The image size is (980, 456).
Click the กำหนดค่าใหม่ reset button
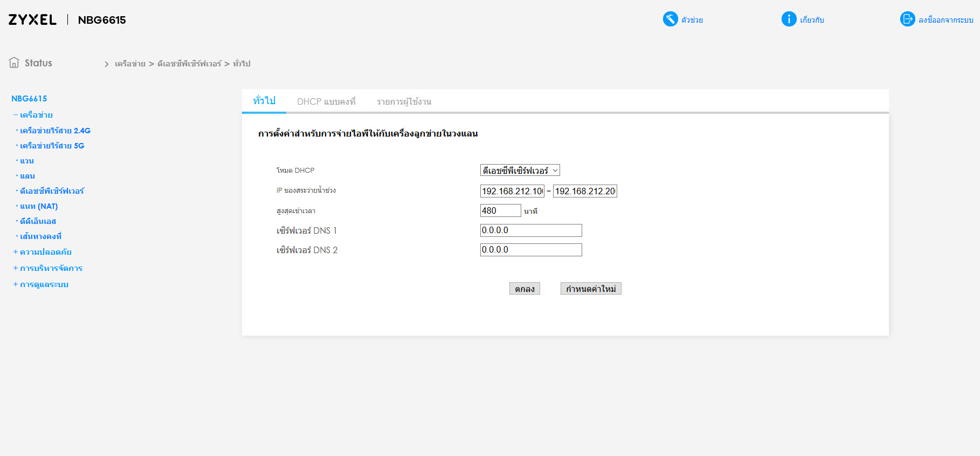591,289
